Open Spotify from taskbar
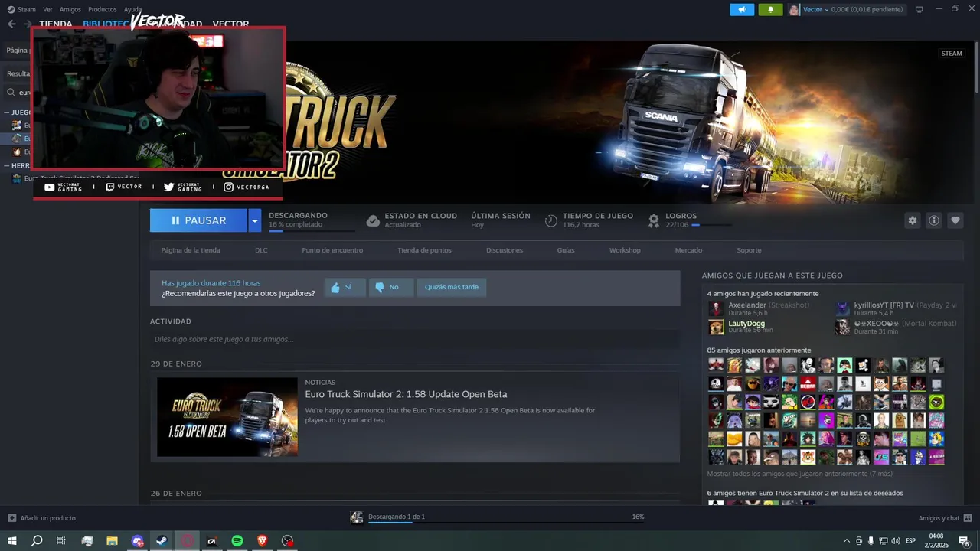This screenshot has height=551, width=980. pos(237,541)
